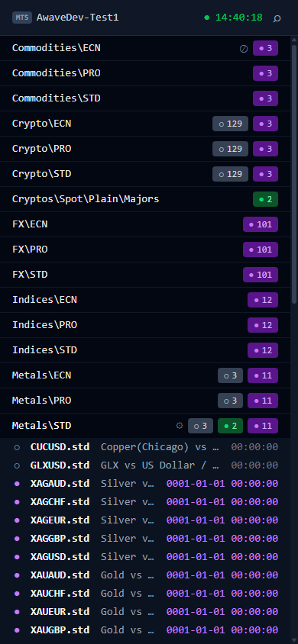Screen dimensions: 298x644
Task: Click the purple status dot beside XAUCHF.std
Action: 17,594
